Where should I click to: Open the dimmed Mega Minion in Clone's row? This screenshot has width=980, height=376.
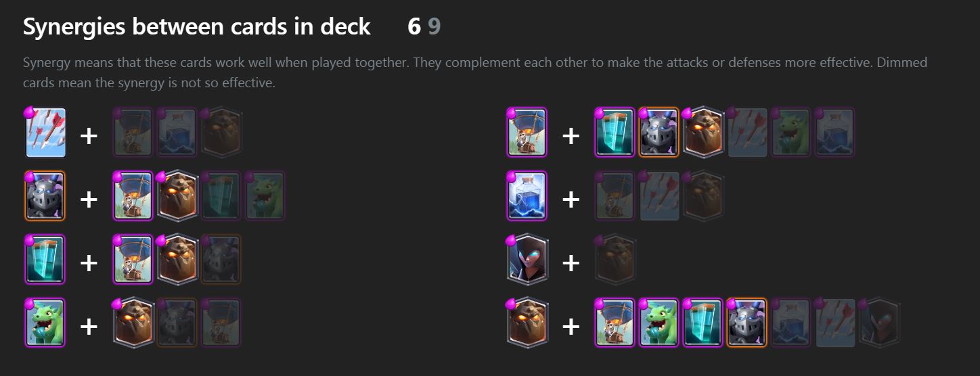pyautogui.click(x=221, y=259)
